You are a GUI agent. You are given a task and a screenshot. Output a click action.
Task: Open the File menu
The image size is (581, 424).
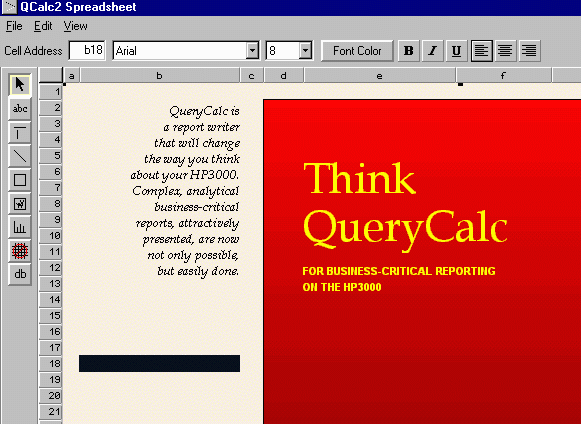coord(14,26)
